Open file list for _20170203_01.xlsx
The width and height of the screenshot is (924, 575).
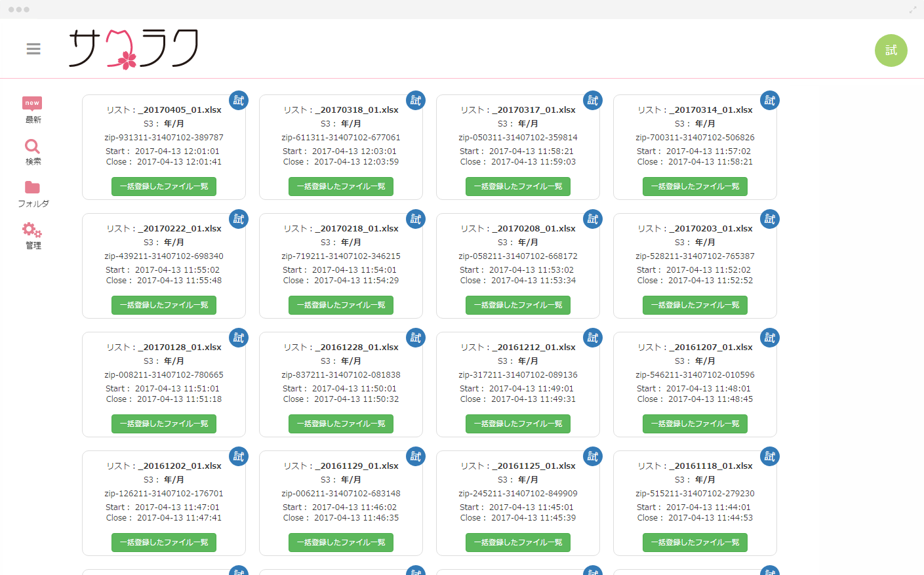[x=695, y=305]
